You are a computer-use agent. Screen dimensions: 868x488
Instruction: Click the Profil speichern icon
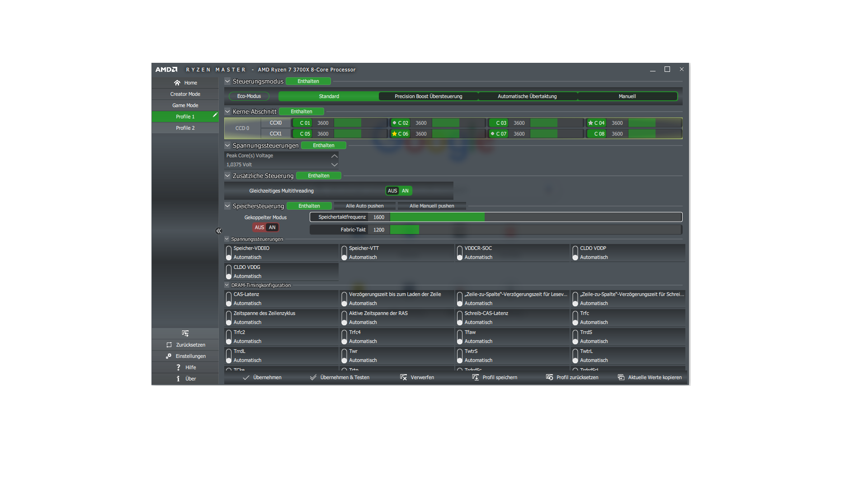[475, 377]
